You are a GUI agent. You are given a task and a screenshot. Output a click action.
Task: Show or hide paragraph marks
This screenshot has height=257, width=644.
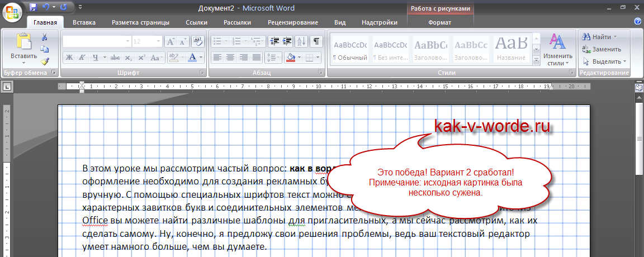(316, 41)
